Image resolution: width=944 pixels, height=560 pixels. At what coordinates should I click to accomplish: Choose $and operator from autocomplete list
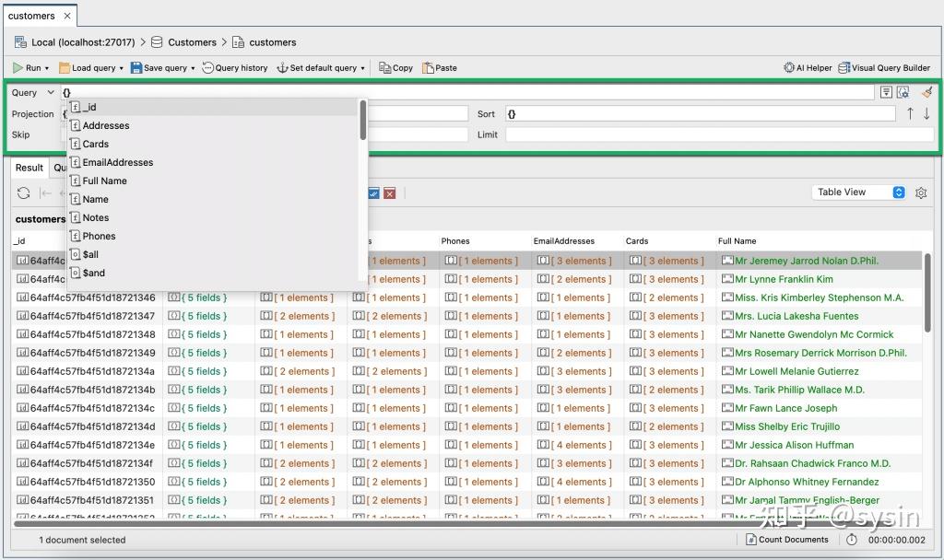pyautogui.click(x=212, y=273)
